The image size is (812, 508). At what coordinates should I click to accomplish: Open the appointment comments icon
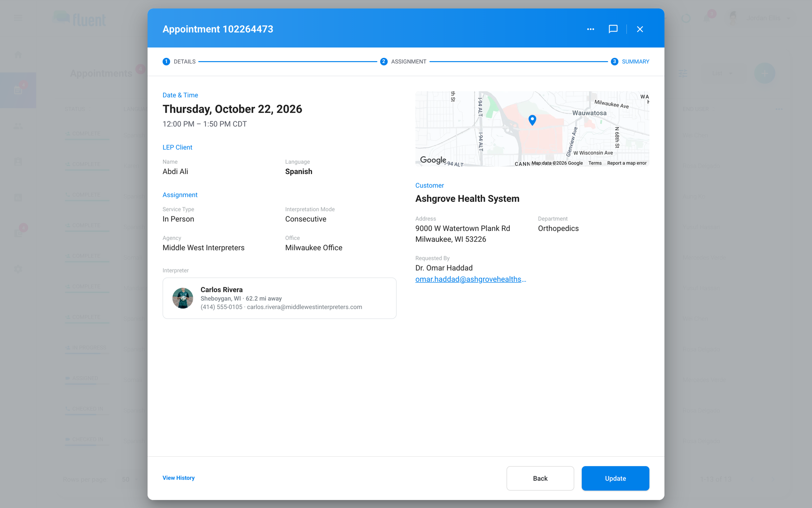(613, 29)
